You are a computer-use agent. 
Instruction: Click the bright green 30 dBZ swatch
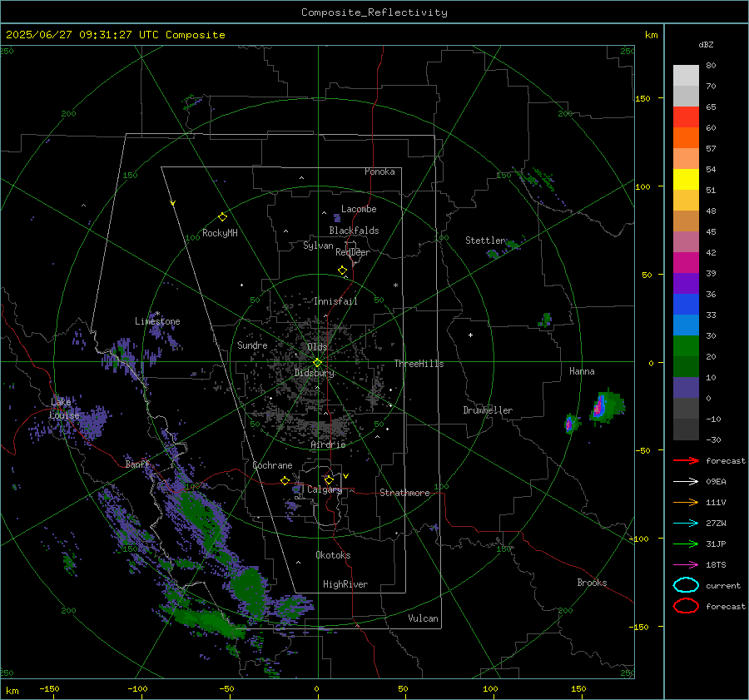(686, 345)
